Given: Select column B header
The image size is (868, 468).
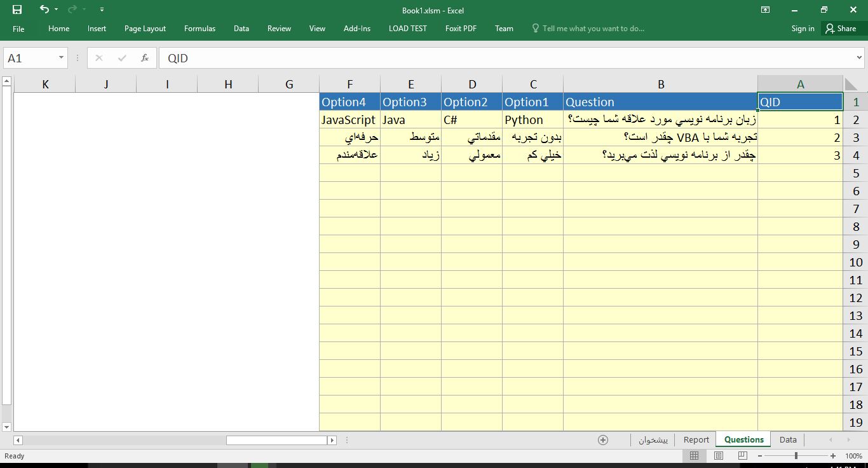Looking at the screenshot, I should coord(661,84).
